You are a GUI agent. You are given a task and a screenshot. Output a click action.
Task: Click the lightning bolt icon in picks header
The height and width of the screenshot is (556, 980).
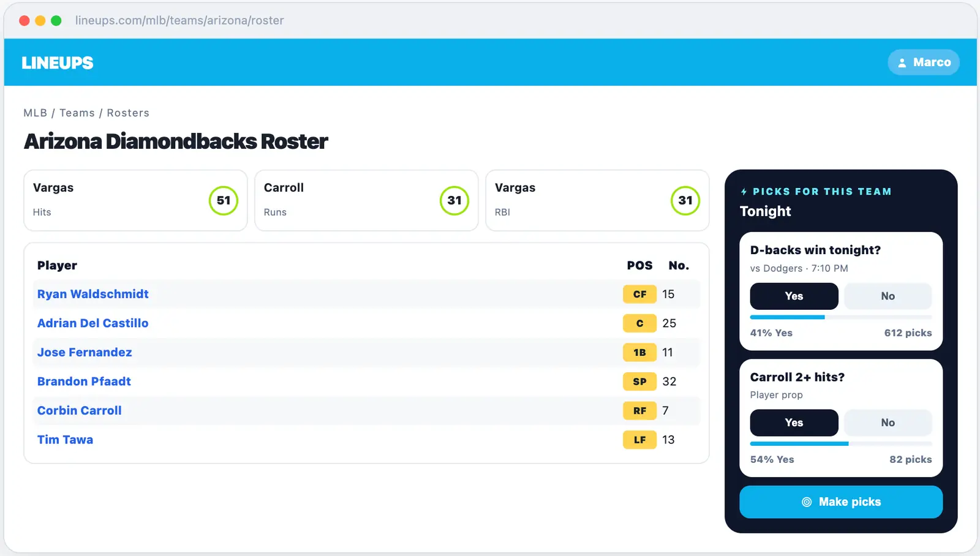pyautogui.click(x=744, y=192)
